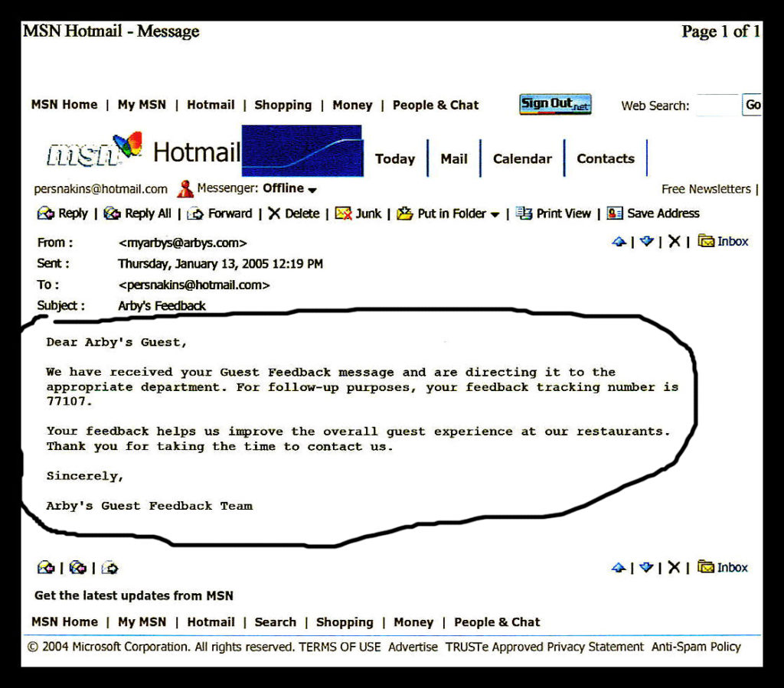The image size is (784, 688).
Task: Click bottom Reply icon below message
Action: (x=46, y=568)
